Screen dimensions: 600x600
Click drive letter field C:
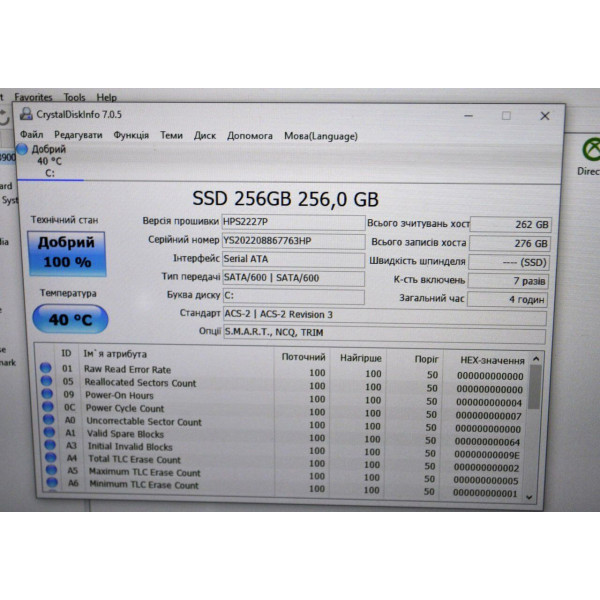pos(293,296)
